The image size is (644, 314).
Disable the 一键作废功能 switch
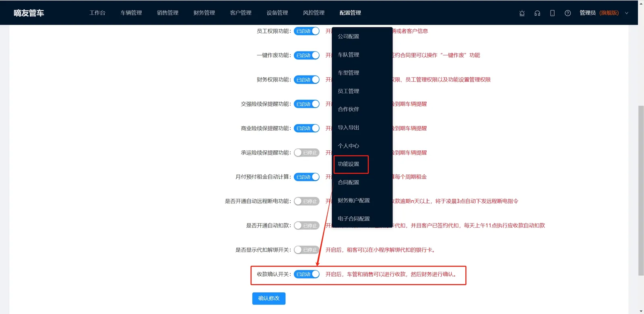[307, 55]
